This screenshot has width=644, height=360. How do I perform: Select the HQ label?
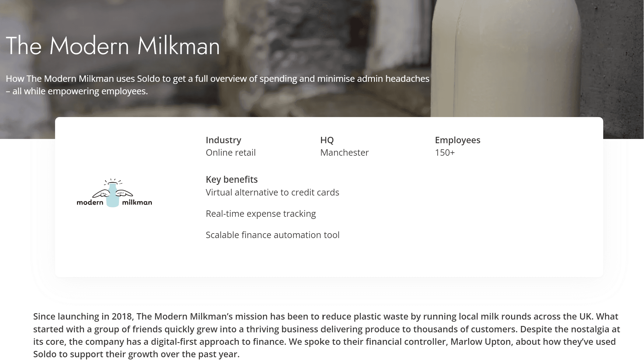pyautogui.click(x=327, y=140)
